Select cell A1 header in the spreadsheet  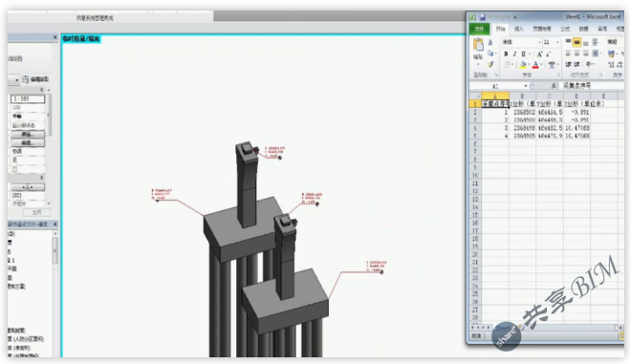tap(495, 104)
